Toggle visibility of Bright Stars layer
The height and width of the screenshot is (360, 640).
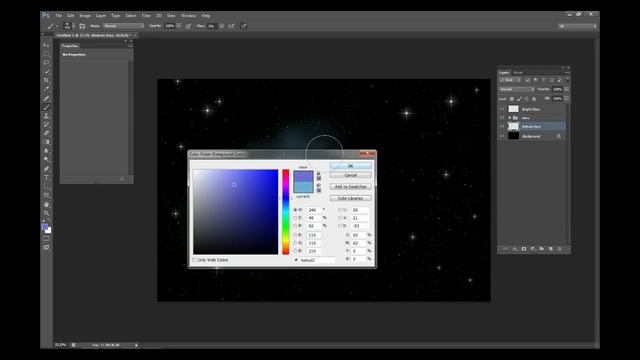(x=502, y=109)
